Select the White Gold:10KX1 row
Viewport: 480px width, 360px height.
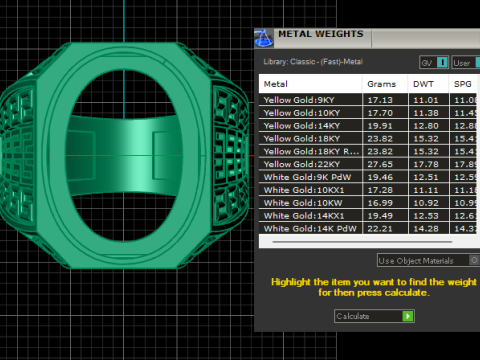coord(368,190)
